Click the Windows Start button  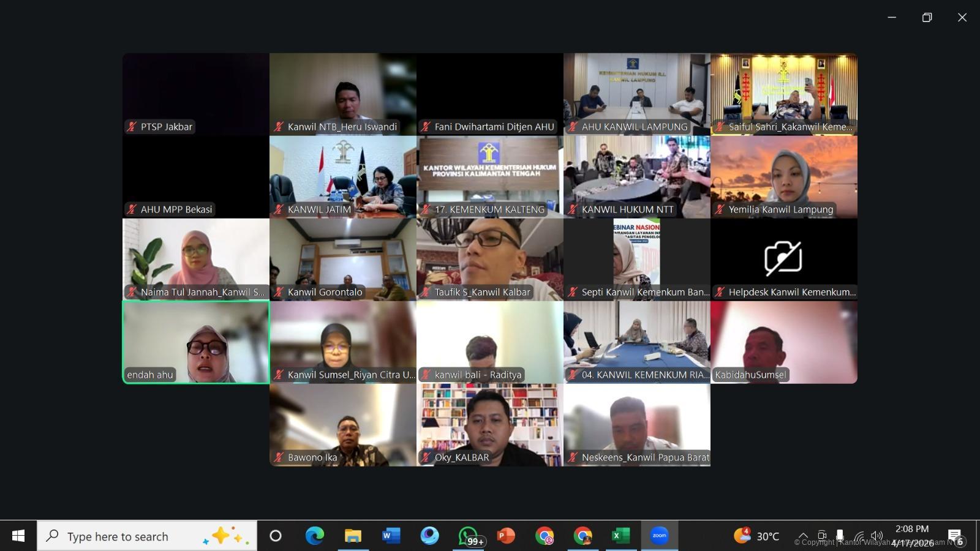[18, 536]
